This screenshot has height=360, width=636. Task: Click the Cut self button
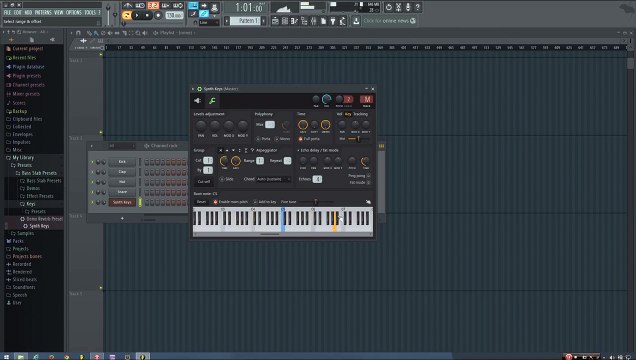coord(204,182)
